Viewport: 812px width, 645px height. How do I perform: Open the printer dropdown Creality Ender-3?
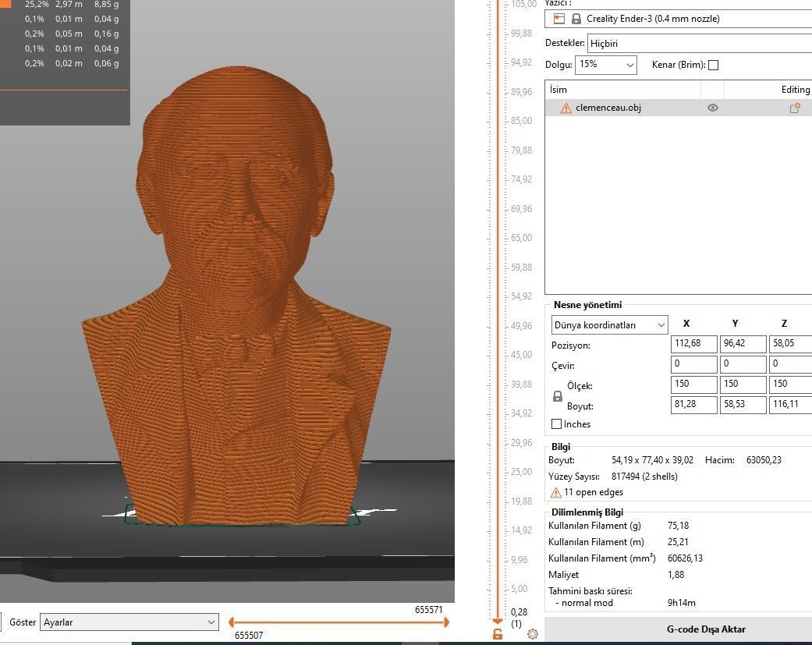tap(679, 19)
